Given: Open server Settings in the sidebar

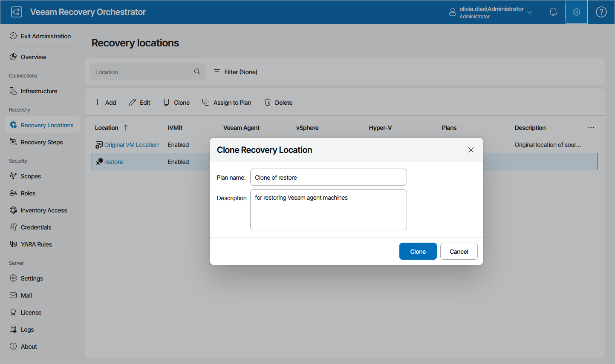Looking at the screenshot, I should pyautogui.click(x=32, y=278).
